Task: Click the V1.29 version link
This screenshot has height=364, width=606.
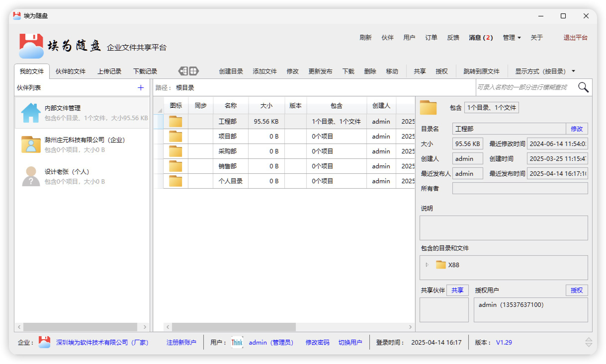Action: click(504, 343)
